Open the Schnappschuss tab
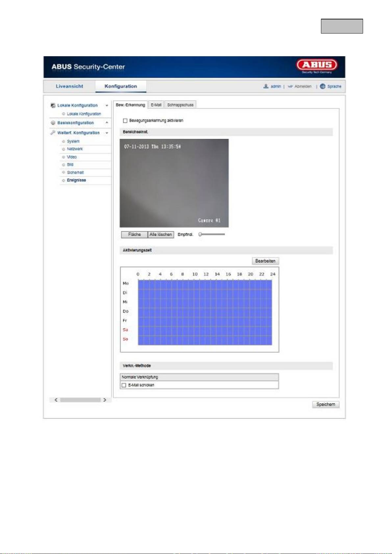Image resolution: width=392 pixels, height=554 pixels. 180,105
